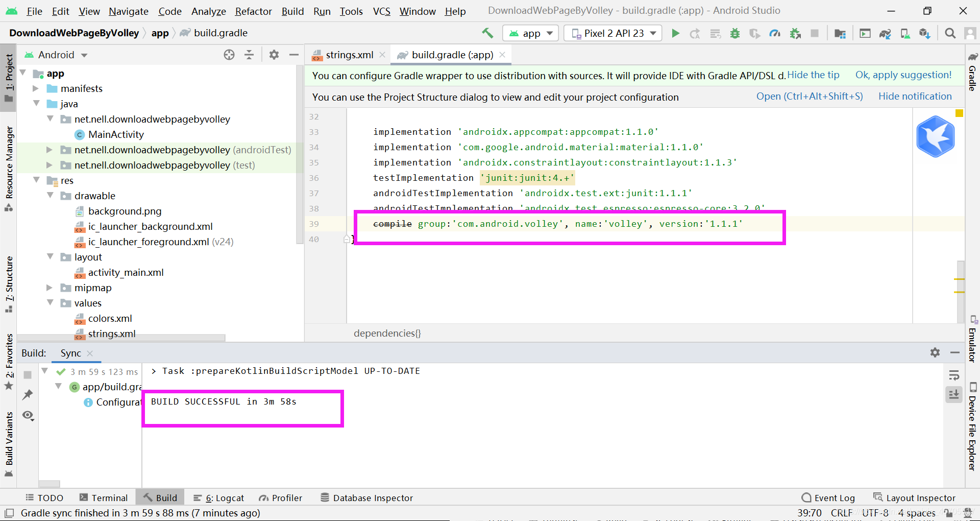980x521 pixels.
Task: Click the Debug app bug icon
Action: (x=735, y=33)
